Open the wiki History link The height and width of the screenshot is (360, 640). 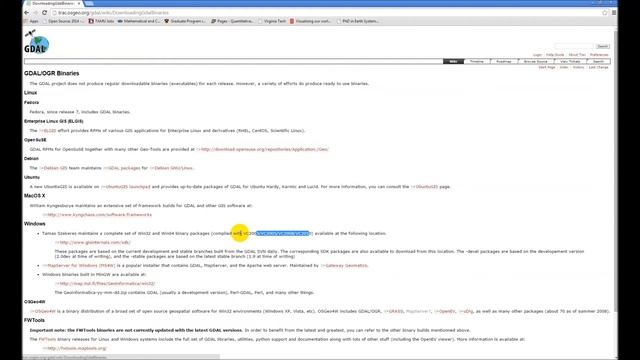tap(578, 67)
